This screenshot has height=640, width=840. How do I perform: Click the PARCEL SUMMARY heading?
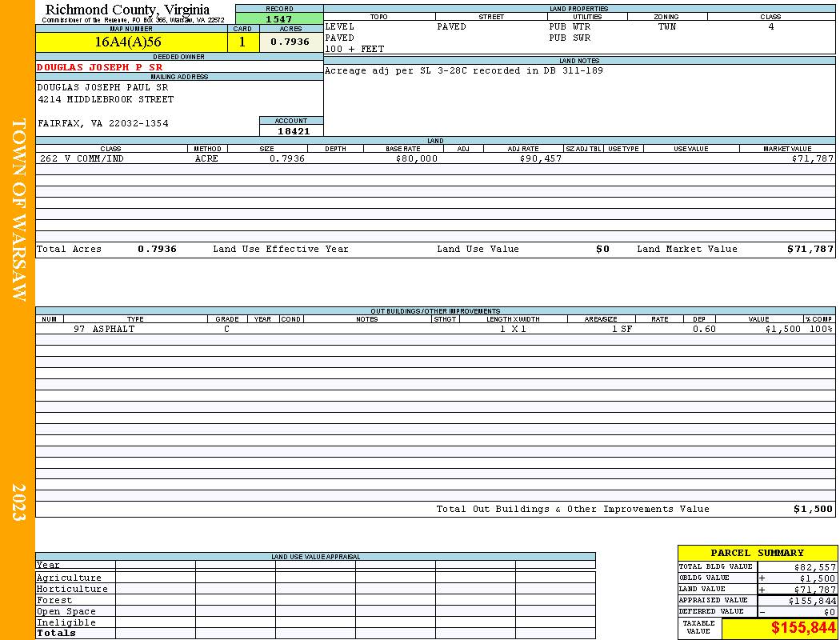757,553
